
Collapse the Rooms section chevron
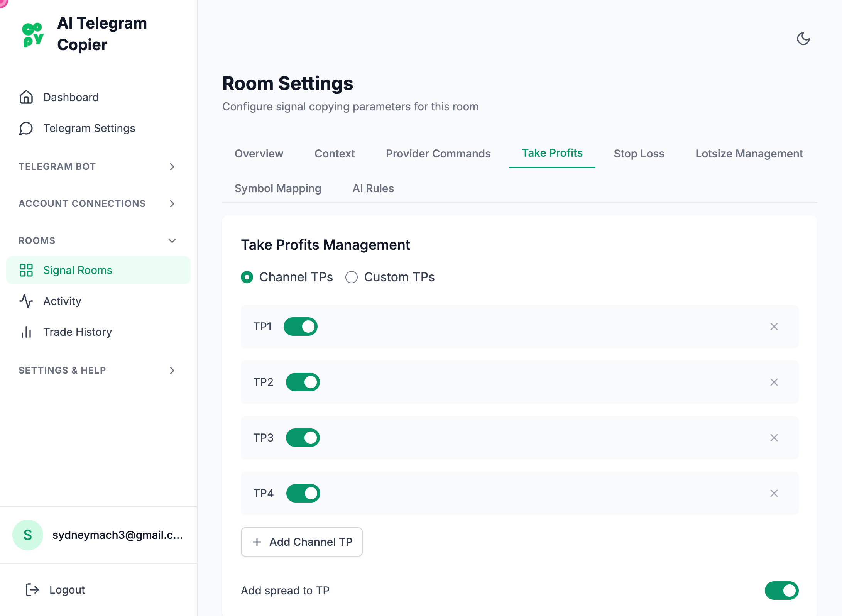pyautogui.click(x=172, y=241)
